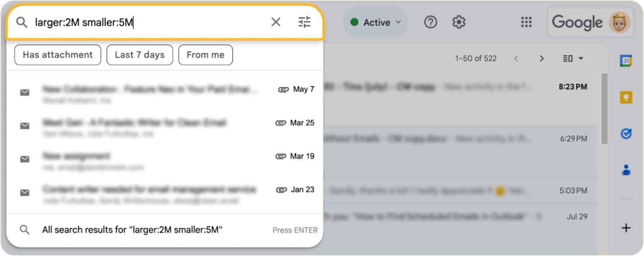
Task: Open the reading pane layout dropdown
Action: 572,58
